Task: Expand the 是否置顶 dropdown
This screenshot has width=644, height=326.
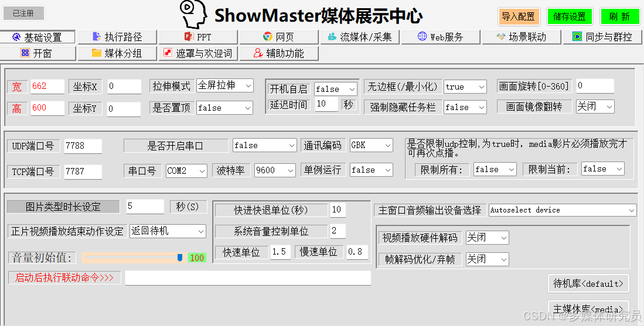Action: coord(224,108)
